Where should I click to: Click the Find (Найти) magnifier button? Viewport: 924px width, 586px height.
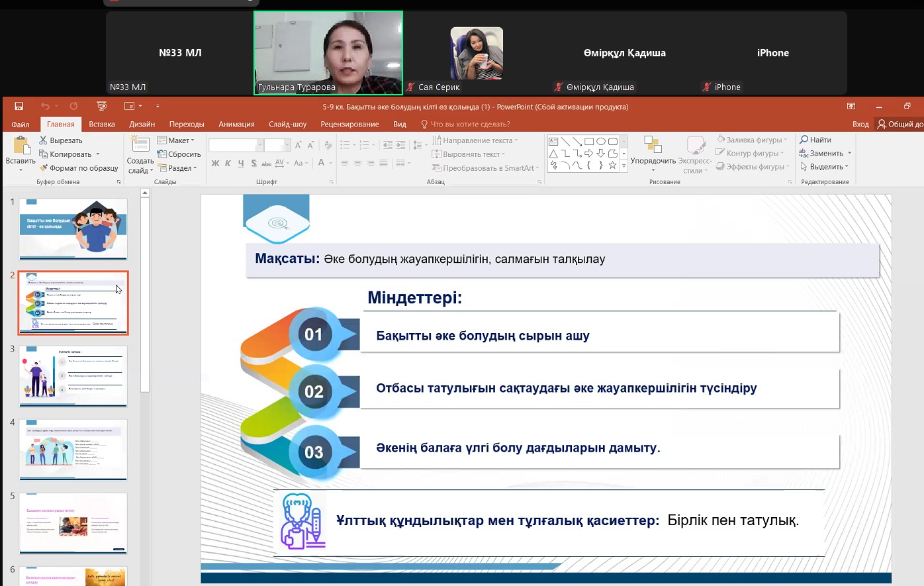tap(815, 140)
